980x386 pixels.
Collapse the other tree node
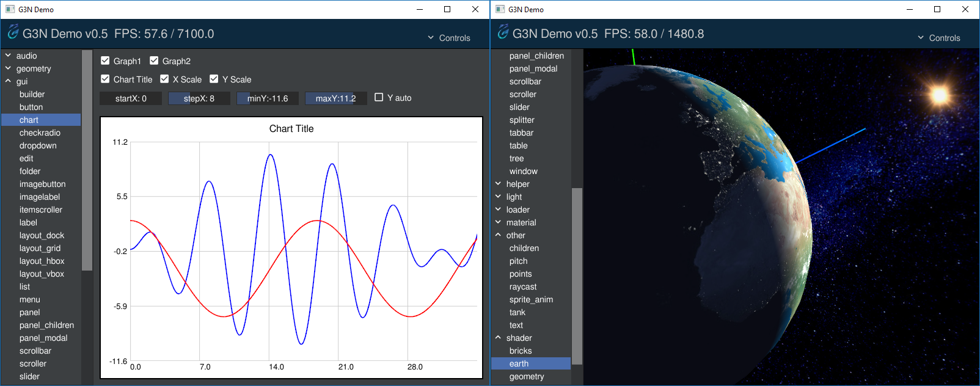498,235
